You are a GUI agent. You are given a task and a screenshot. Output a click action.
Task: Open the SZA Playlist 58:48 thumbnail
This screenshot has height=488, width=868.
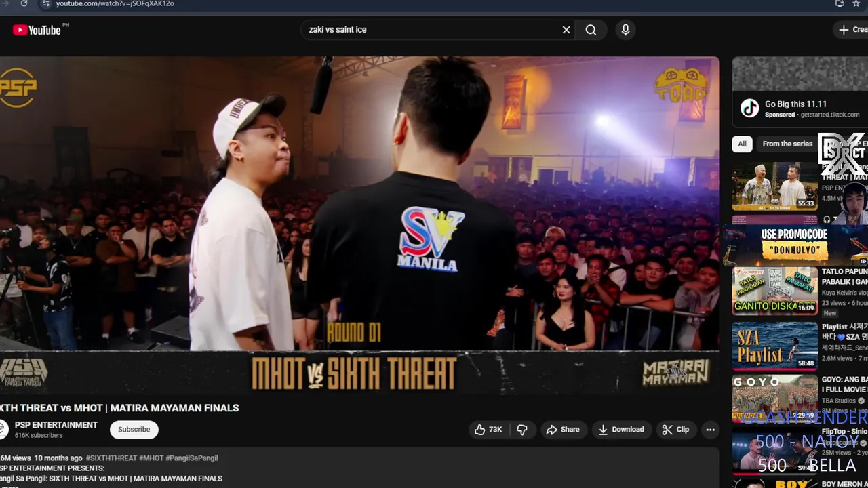pyautogui.click(x=774, y=346)
